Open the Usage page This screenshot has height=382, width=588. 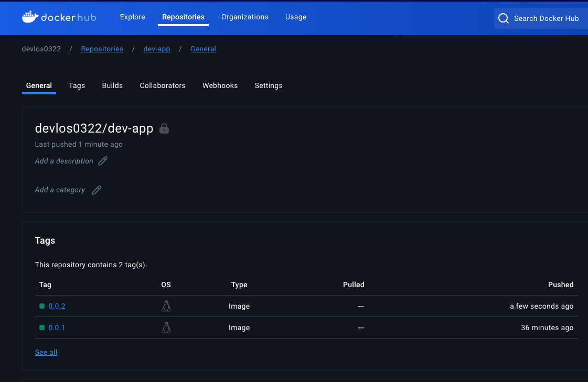295,17
